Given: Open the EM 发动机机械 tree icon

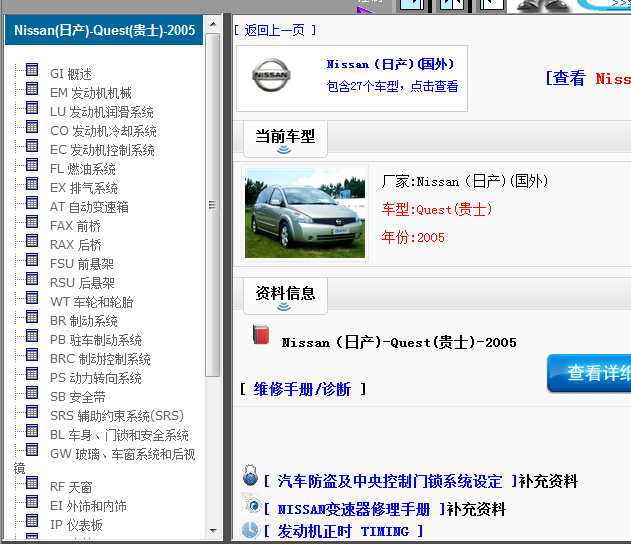Looking at the screenshot, I should [x=32, y=89].
